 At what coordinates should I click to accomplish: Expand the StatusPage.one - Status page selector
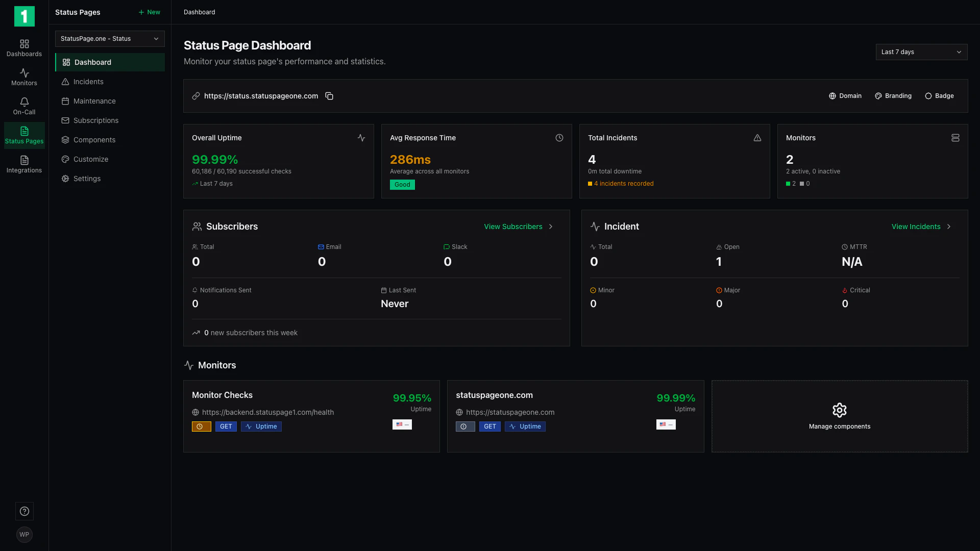109,39
